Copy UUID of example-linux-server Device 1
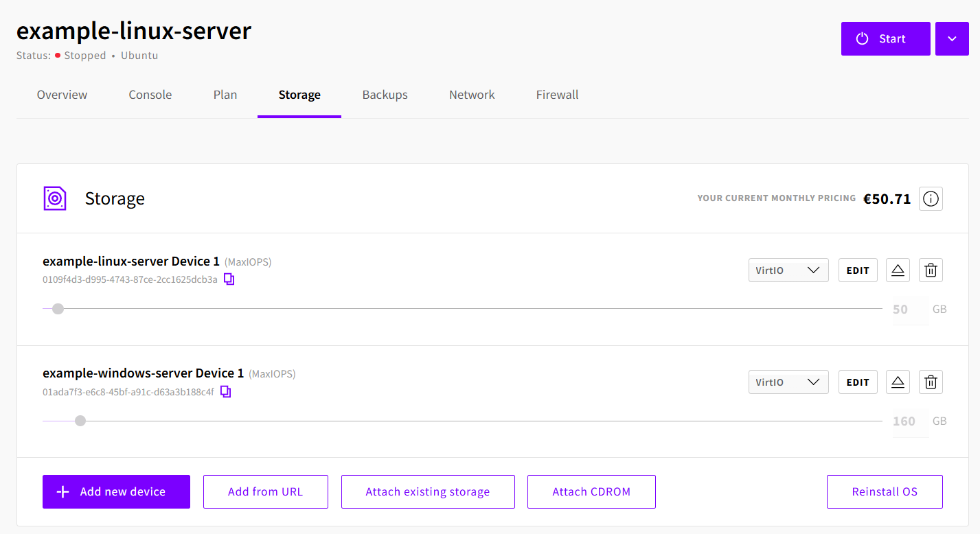Screen dimensions: 980x534 pyautogui.click(x=229, y=279)
